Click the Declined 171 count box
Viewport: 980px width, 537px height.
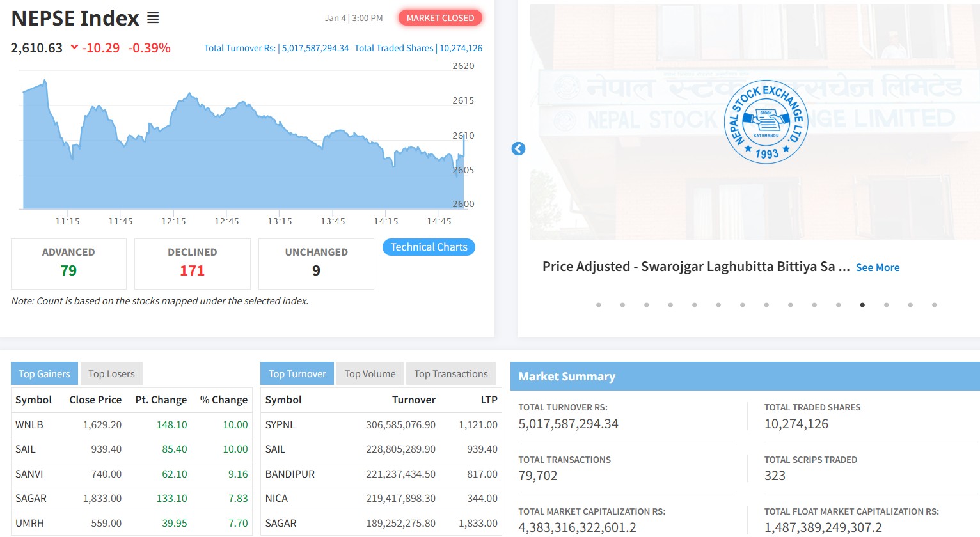(192, 263)
